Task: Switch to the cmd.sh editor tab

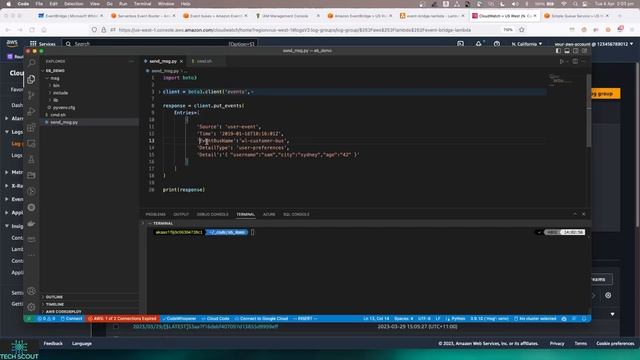Action: click(204, 61)
